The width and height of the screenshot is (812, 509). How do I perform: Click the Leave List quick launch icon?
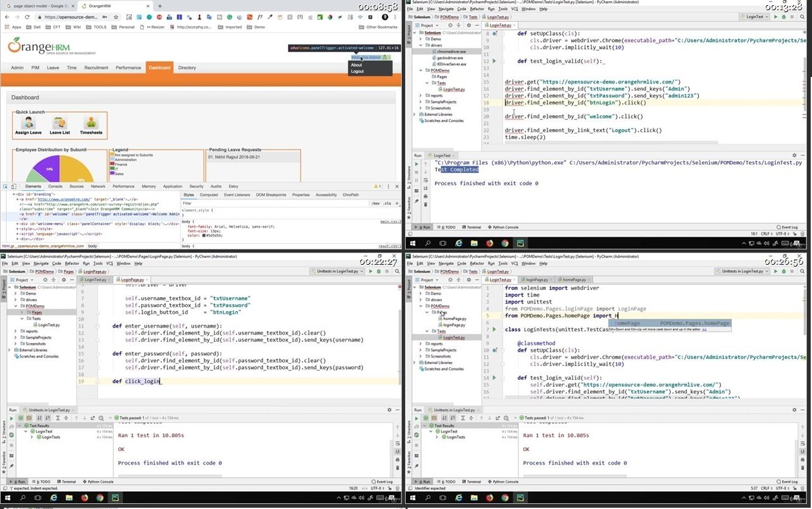(x=60, y=122)
